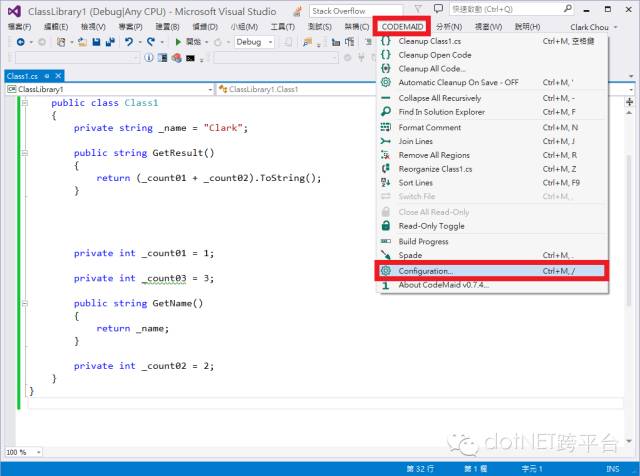Open the Redo history dropdown arrow

[x=162, y=42]
